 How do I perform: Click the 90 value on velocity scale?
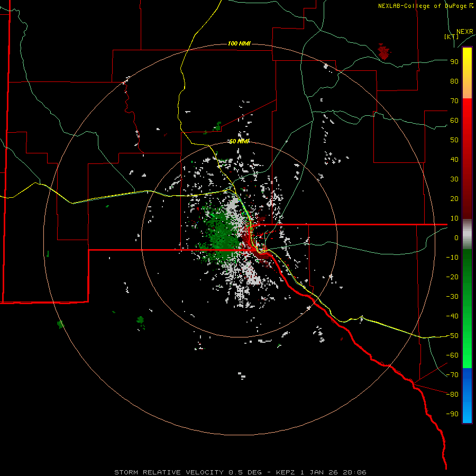click(x=454, y=62)
